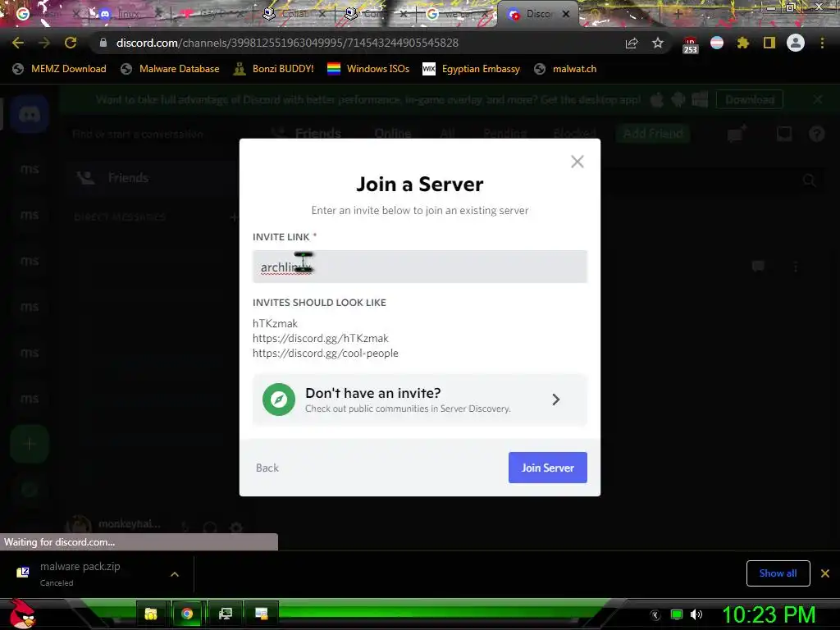Open Malware Database bookmark
Screen dimensions: 840x630
171,69
